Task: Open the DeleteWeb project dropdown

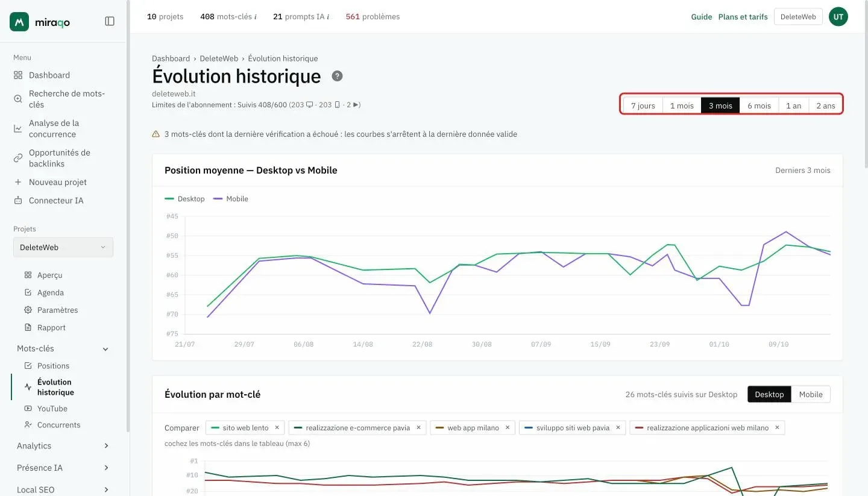Action: [x=63, y=248]
